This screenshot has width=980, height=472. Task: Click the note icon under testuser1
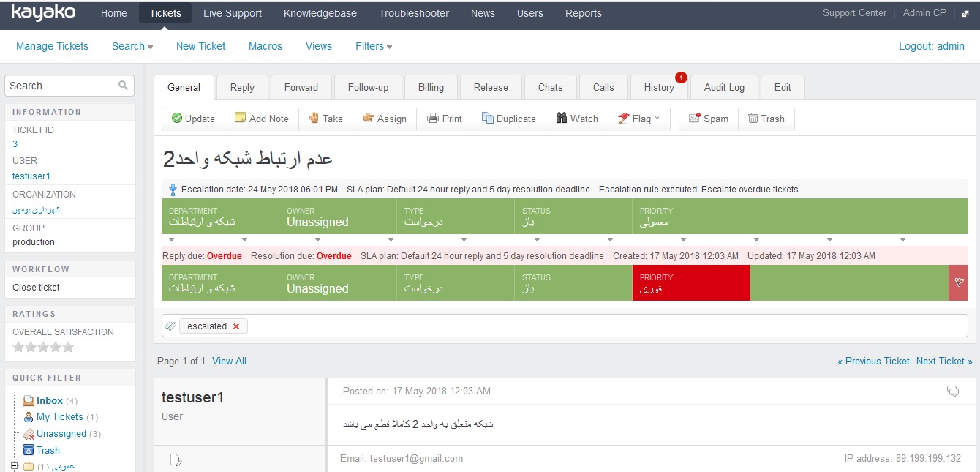coord(176,460)
